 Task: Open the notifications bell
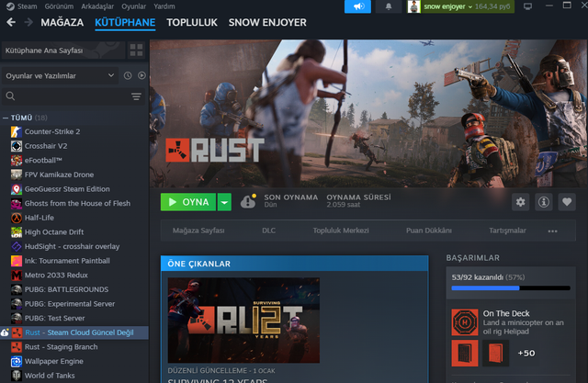pyautogui.click(x=389, y=6)
